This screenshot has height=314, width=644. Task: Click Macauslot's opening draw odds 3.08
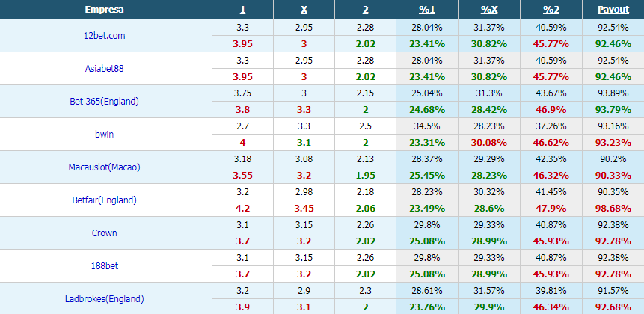pyautogui.click(x=304, y=158)
